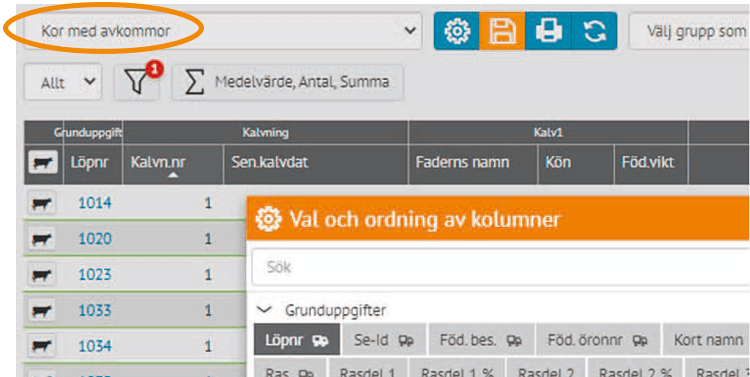
Task: Click the cow icon beside row 1033
Action: click(x=41, y=310)
